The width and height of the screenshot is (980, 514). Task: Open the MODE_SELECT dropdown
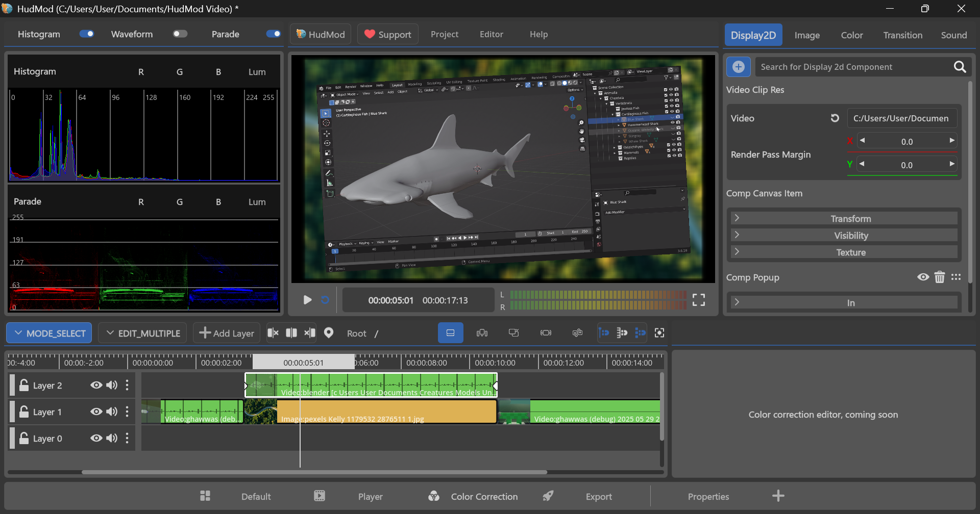pos(50,333)
